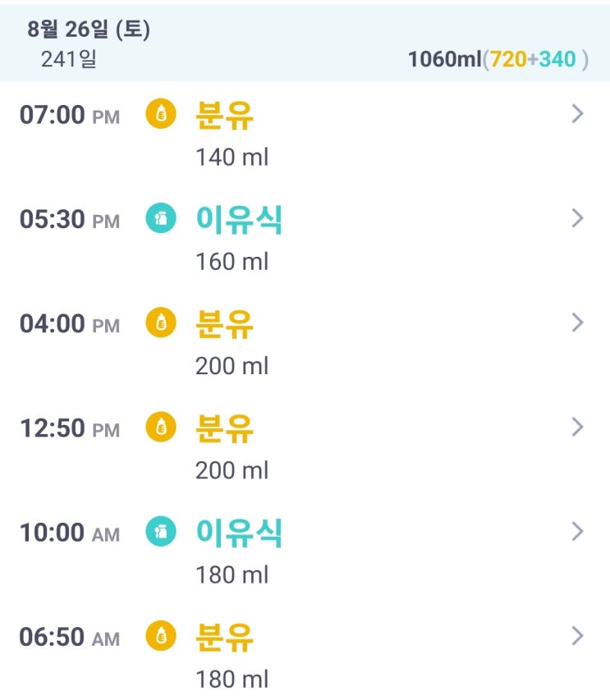The image size is (610, 700).
Task: Click the baby food icon at 05:30 PM
Action: click(161, 219)
